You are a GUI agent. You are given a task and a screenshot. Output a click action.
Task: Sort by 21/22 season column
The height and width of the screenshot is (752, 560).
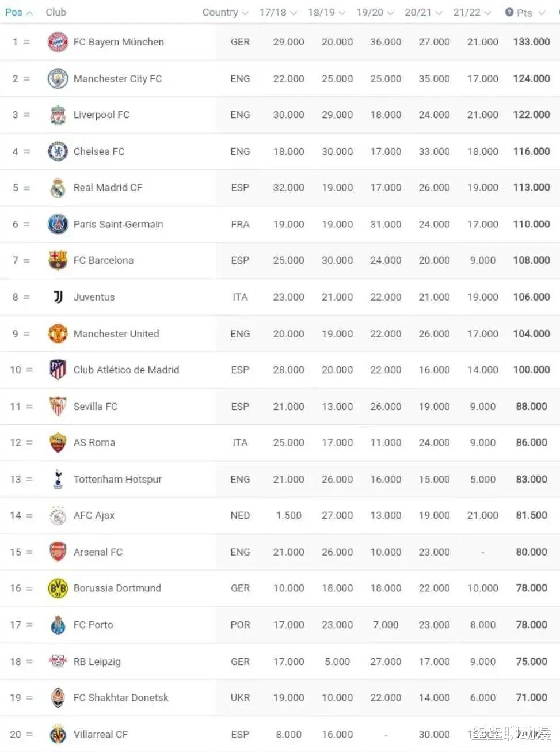[472, 12]
